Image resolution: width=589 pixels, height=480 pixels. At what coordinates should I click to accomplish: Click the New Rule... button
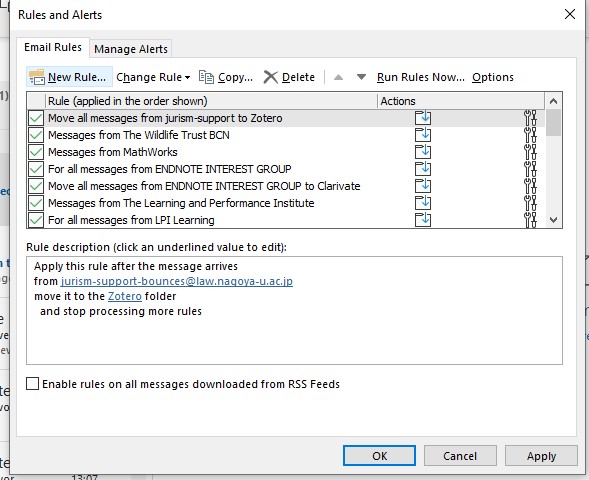69,77
